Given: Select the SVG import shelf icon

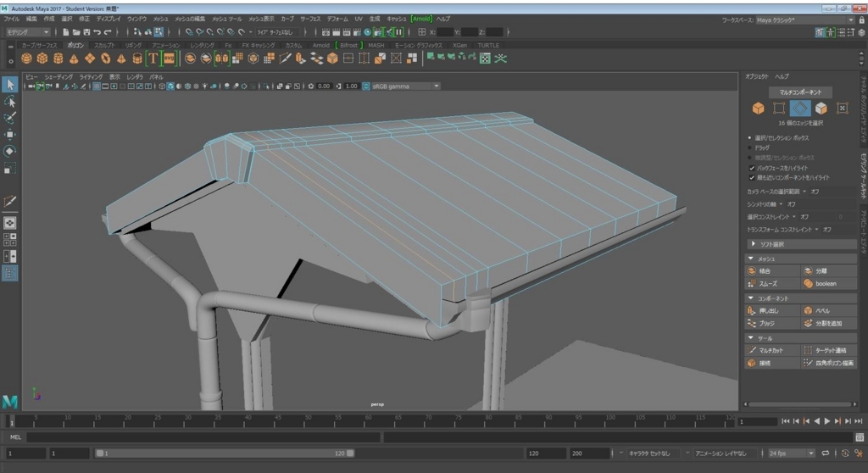Looking at the screenshot, I should [x=169, y=58].
